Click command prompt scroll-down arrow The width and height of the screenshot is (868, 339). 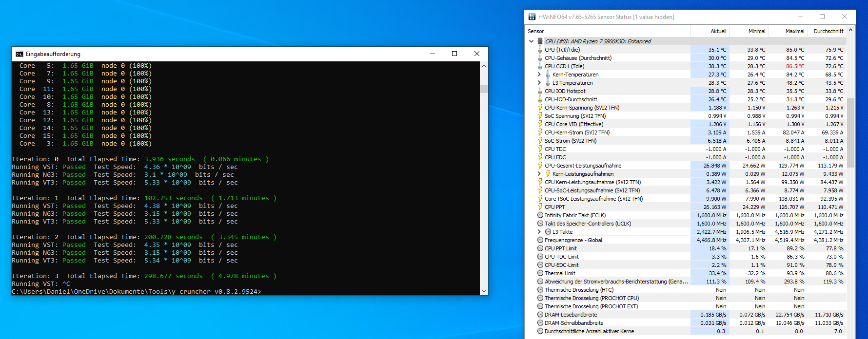point(484,291)
